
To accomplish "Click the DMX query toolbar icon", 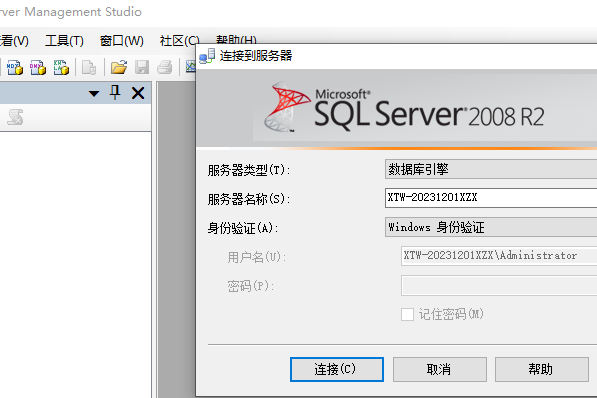I will pyautogui.click(x=38, y=68).
